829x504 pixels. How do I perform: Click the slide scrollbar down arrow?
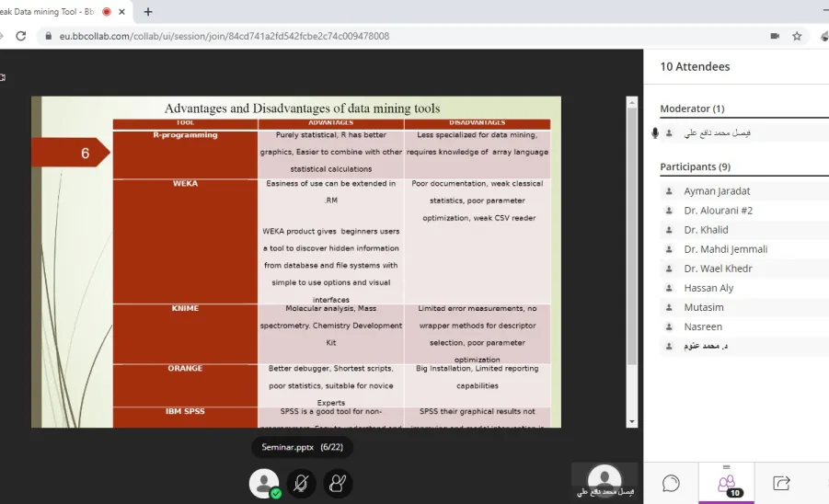coord(632,421)
